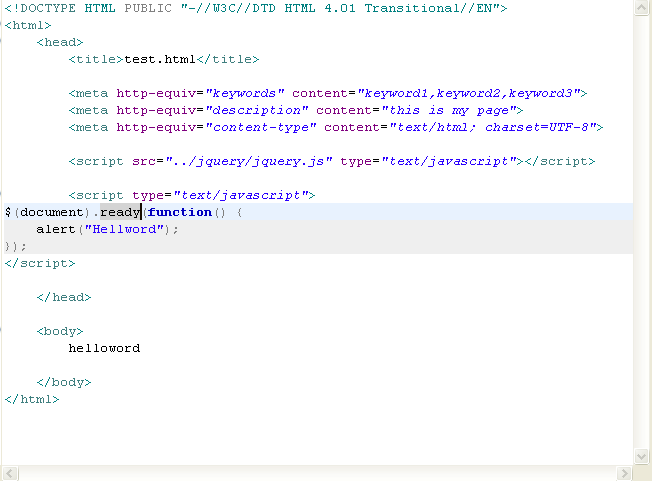This screenshot has width=652, height=481.
Task: Click the closing }); line
Action: [15, 247]
